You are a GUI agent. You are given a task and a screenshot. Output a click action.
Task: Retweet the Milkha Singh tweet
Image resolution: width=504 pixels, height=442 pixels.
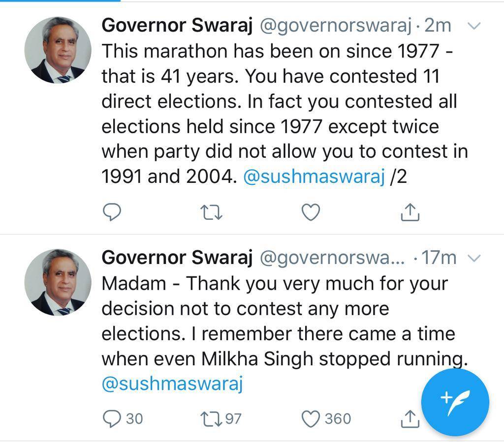(212, 418)
